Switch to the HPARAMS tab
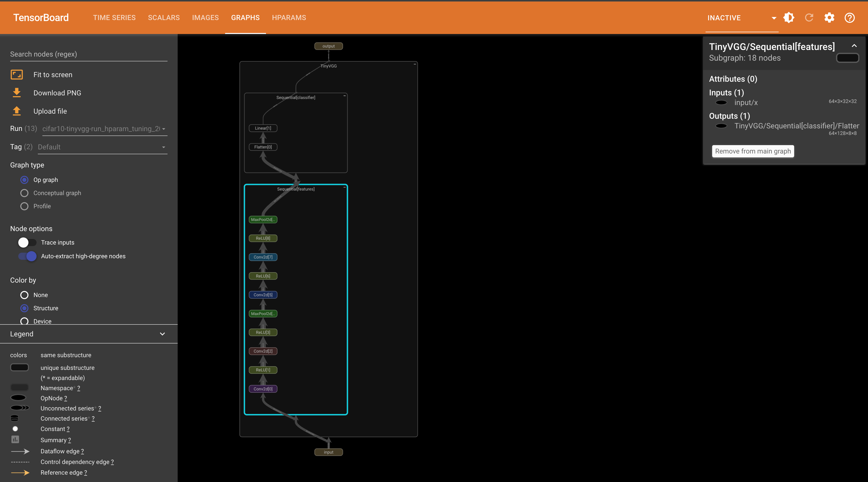 [289, 18]
